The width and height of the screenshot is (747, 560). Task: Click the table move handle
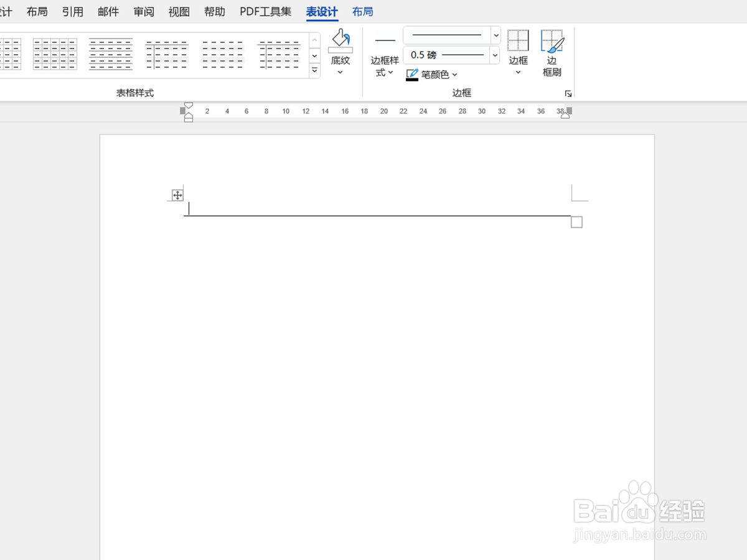coord(177,195)
